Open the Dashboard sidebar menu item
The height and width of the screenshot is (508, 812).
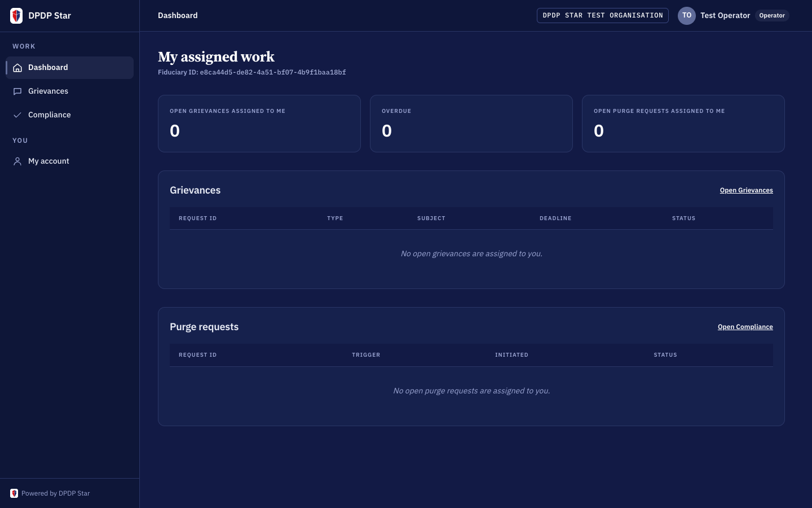pyautogui.click(x=70, y=68)
